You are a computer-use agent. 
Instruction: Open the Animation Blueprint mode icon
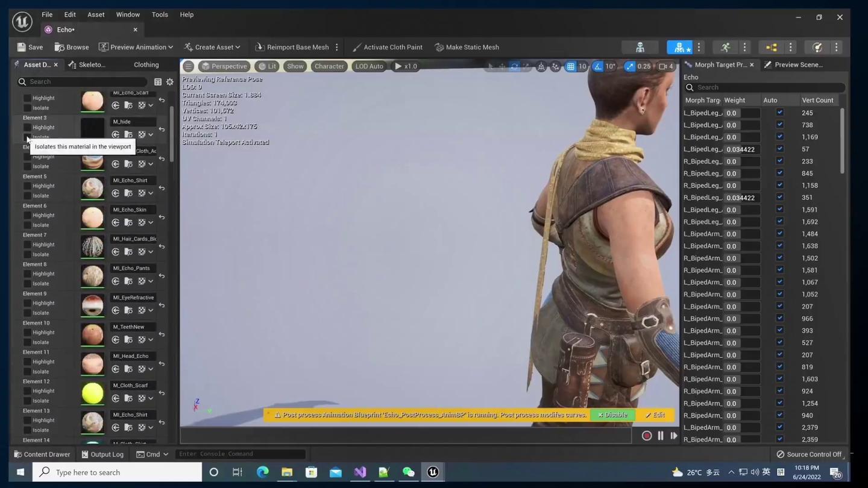click(771, 47)
